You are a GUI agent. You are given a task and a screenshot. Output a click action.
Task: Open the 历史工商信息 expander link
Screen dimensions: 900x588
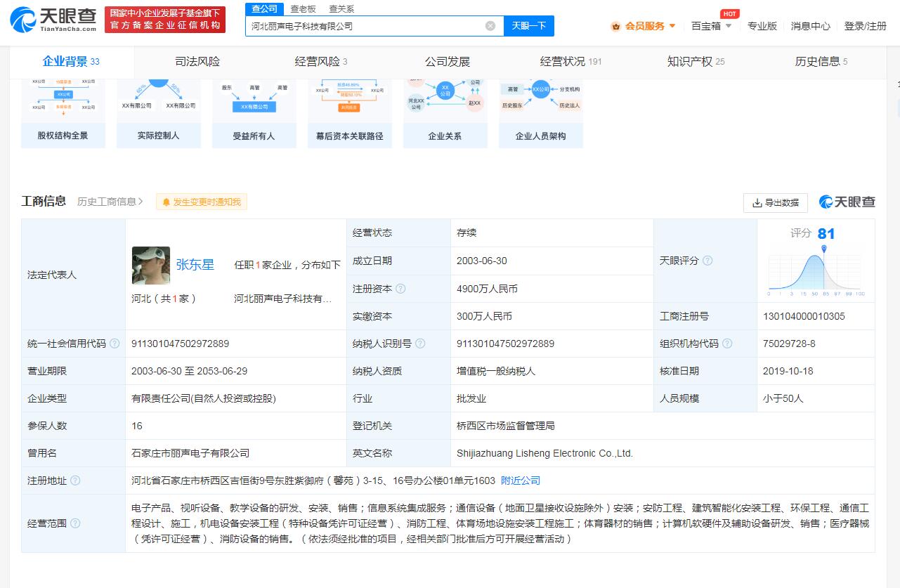pos(110,202)
